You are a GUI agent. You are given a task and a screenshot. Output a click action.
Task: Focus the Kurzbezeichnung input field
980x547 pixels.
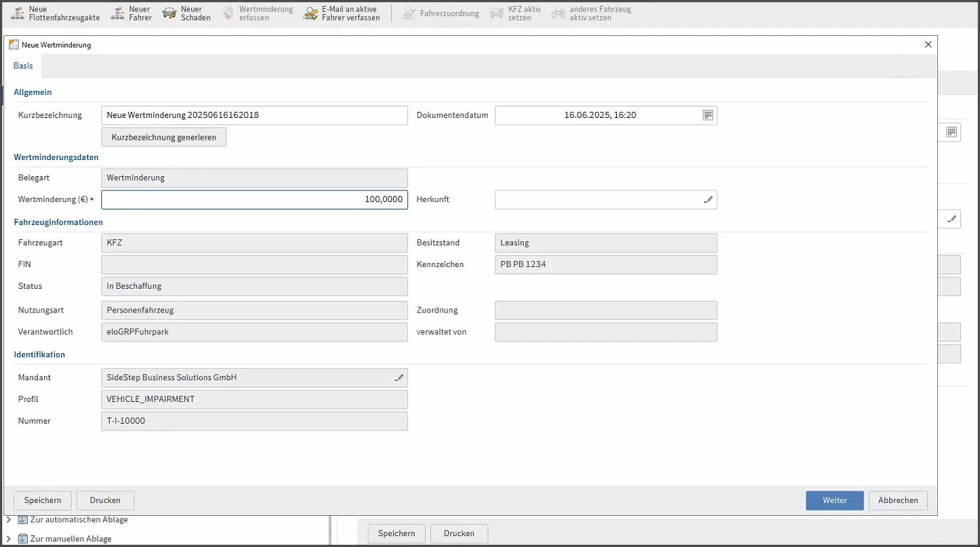tap(254, 115)
